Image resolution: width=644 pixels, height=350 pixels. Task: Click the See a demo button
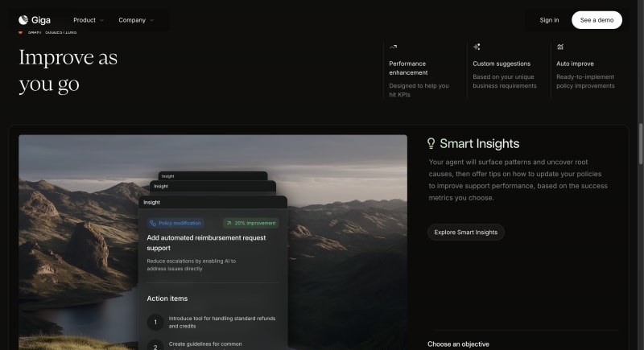(597, 20)
